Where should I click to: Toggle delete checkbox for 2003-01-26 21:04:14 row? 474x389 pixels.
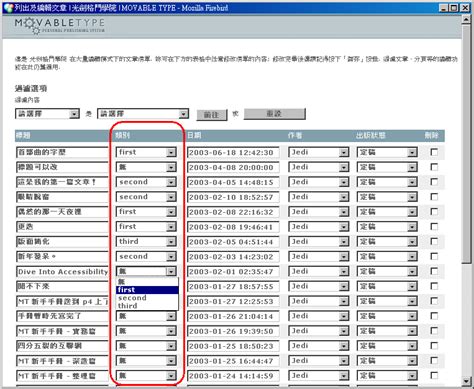(434, 316)
